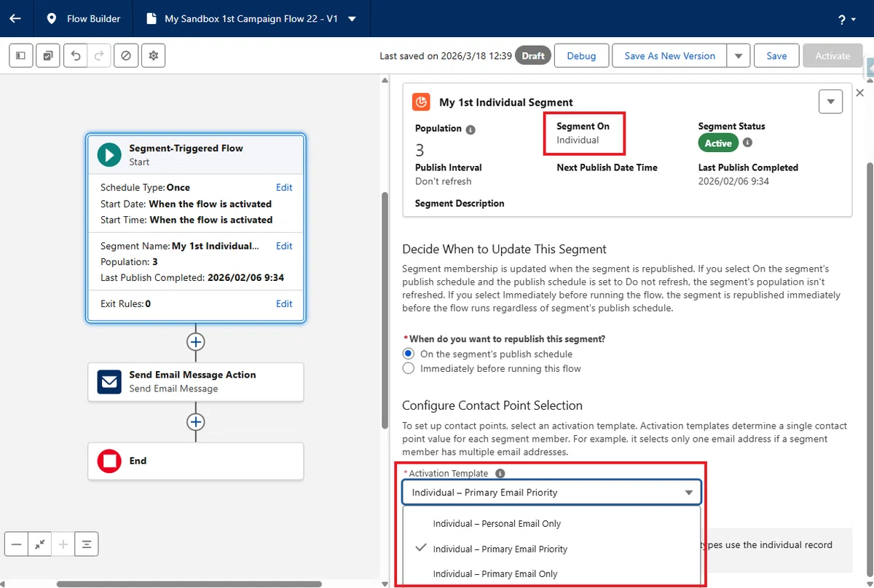874x588 pixels.
Task: Click the Active status badge
Action: tap(718, 143)
